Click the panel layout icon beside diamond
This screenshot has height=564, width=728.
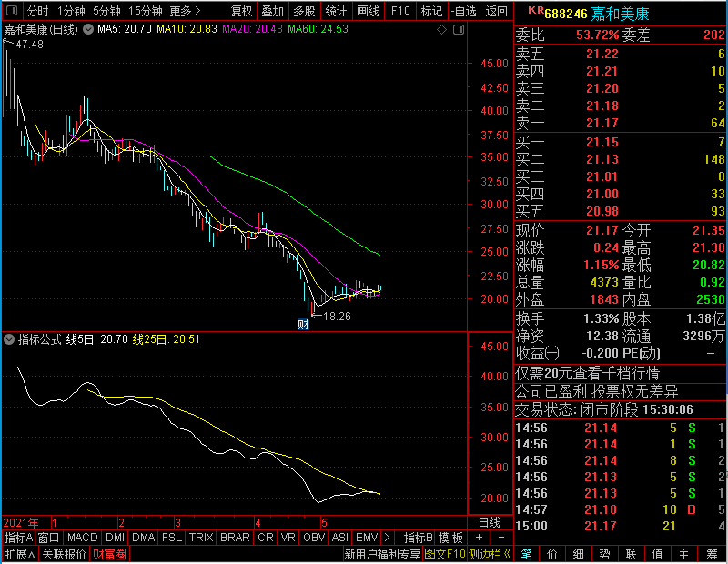[x=458, y=30]
